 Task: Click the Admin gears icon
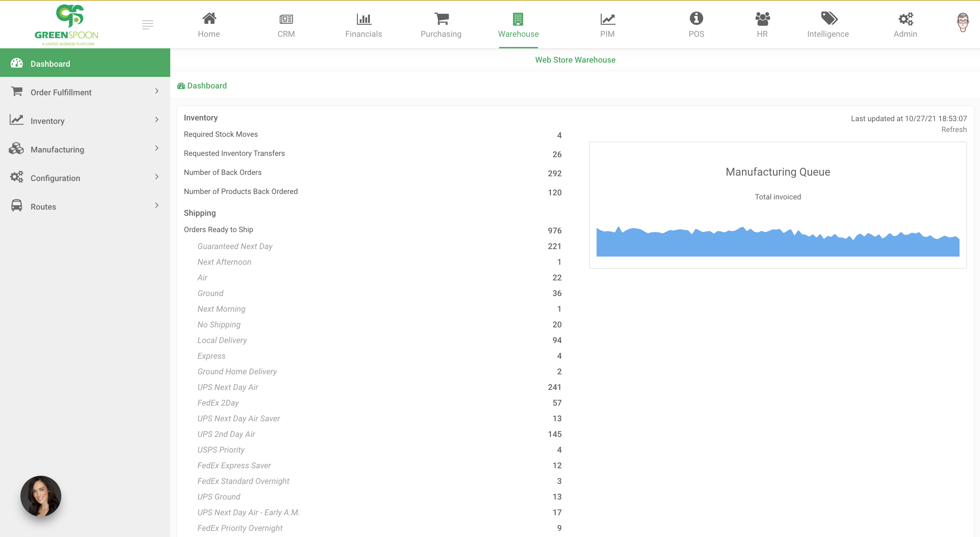tap(905, 18)
